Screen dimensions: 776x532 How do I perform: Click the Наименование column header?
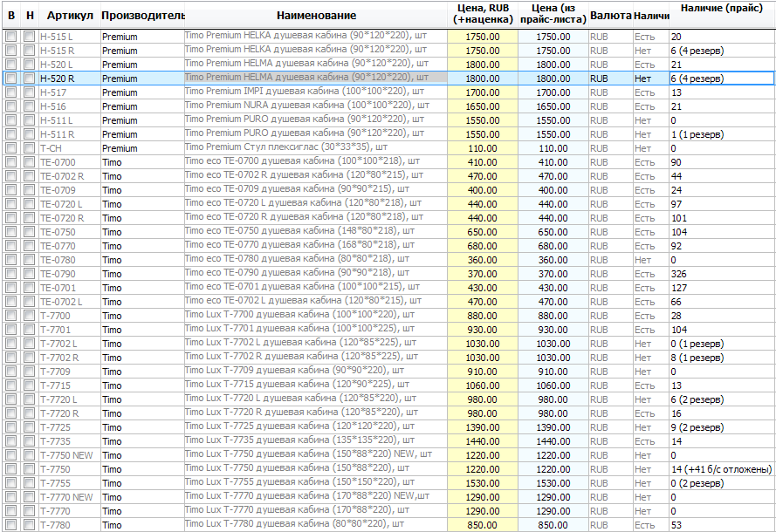pyautogui.click(x=316, y=16)
